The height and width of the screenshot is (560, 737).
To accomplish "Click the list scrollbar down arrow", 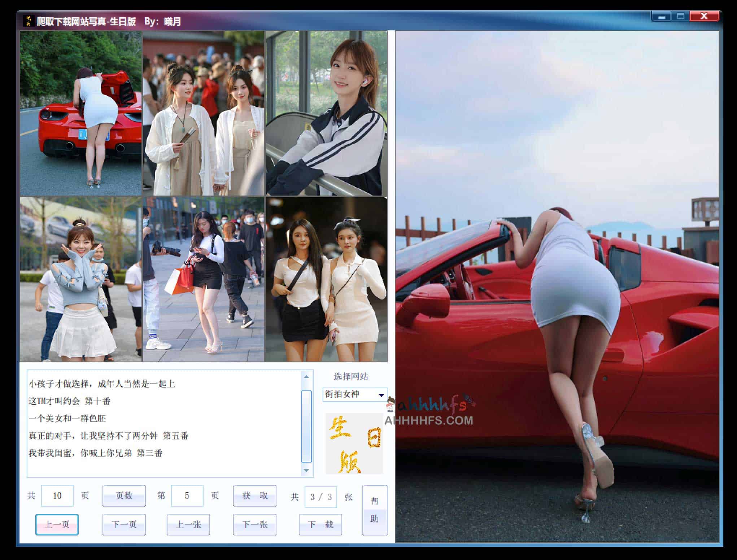I will point(306,471).
